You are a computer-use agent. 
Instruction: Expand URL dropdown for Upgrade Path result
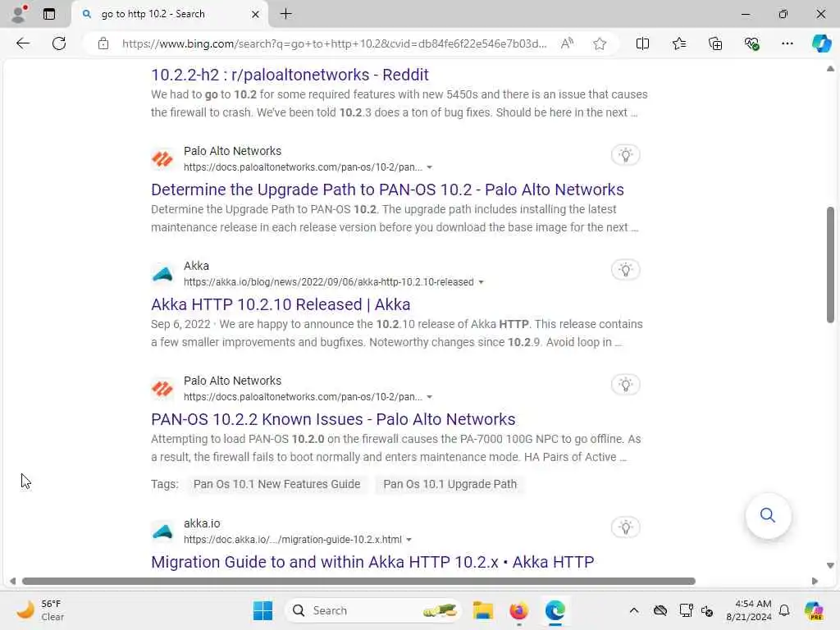coord(429,167)
